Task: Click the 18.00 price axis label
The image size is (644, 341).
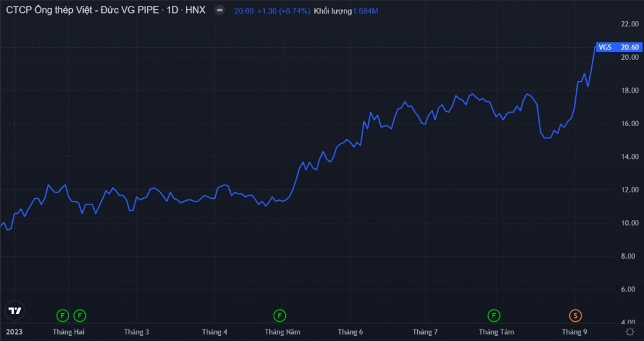Action: point(630,90)
